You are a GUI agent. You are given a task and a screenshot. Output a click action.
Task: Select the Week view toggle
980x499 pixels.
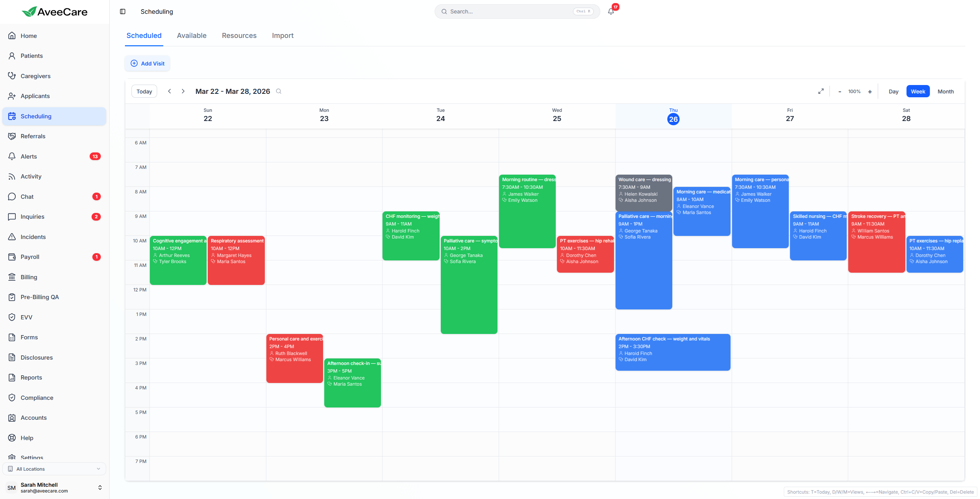918,92
